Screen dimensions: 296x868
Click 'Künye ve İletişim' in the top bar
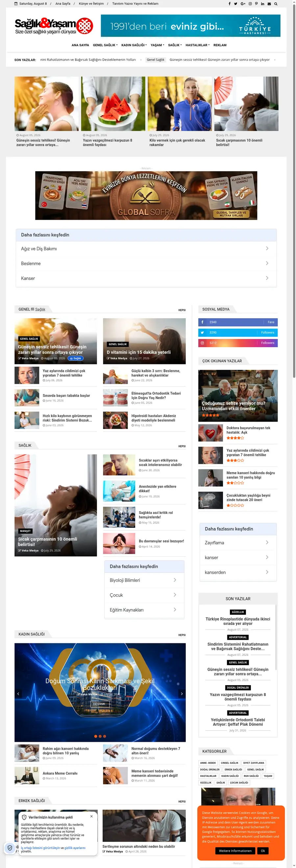tap(91, 4)
